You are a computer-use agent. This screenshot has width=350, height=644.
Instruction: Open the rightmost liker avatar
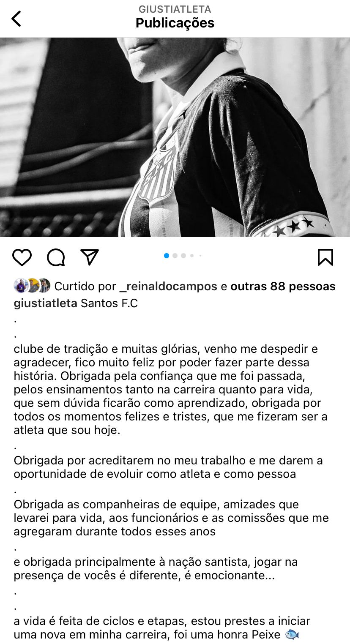44,286
